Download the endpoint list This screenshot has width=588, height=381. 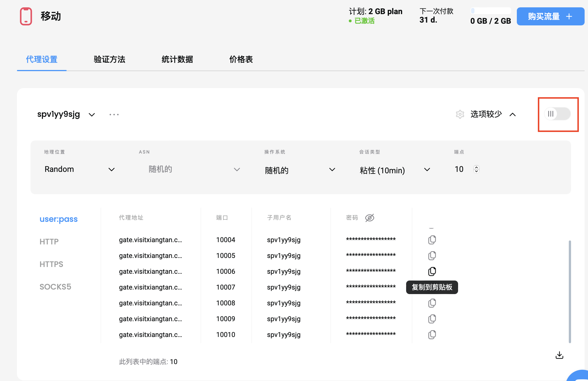tap(559, 355)
